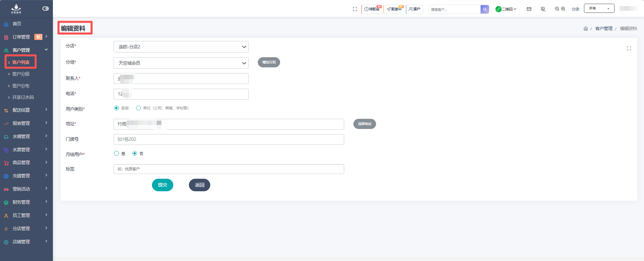644x261 pixels.
Task: Click the 门牌号 input field
Action: pyautogui.click(x=229, y=139)
